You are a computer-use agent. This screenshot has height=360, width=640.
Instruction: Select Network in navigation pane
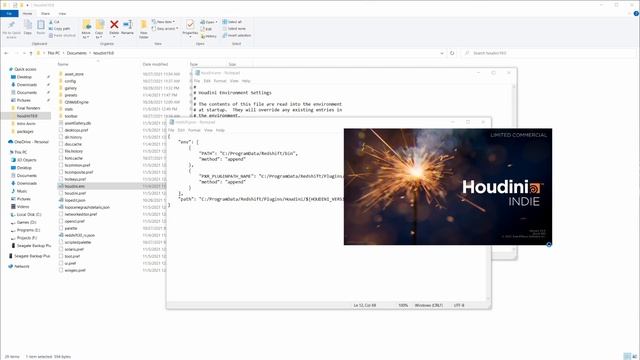click(22, 266)
